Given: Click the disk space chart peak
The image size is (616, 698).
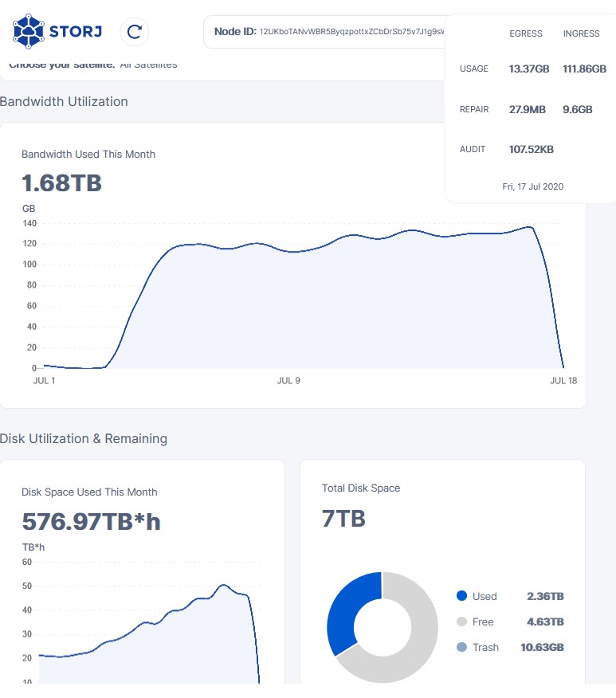Looking at the screenshot, I should 223,586.
